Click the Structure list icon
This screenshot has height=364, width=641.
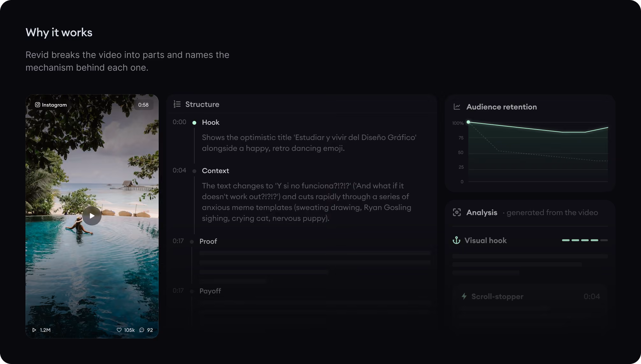[177, 104]
